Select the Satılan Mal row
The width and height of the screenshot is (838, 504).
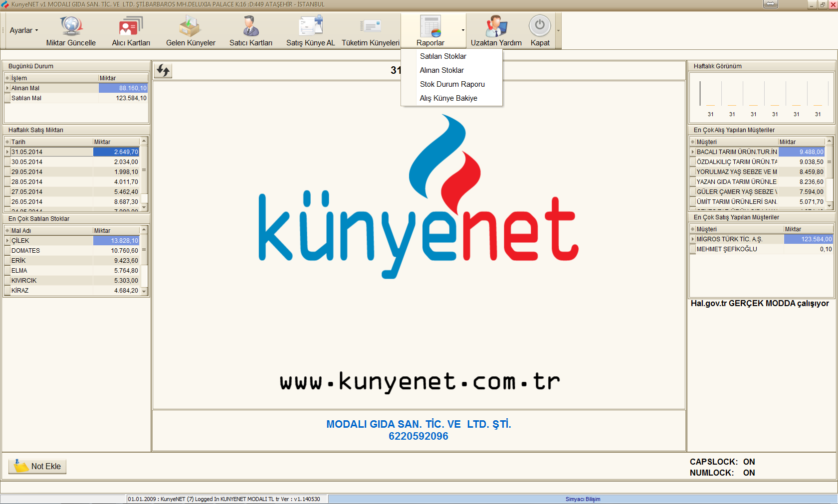(76, 98)
